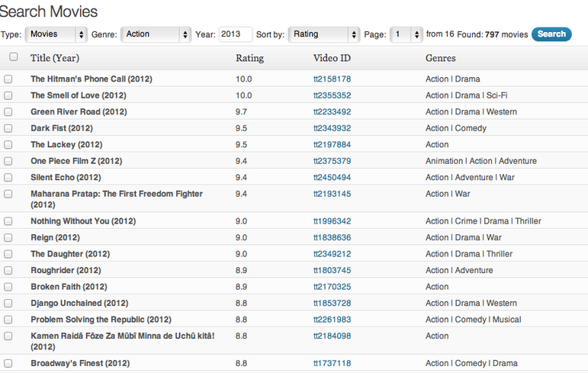The height and width of the screenshot is (373, 588).
Task: Click the Genres column header
Action: (x=441, y=58)
